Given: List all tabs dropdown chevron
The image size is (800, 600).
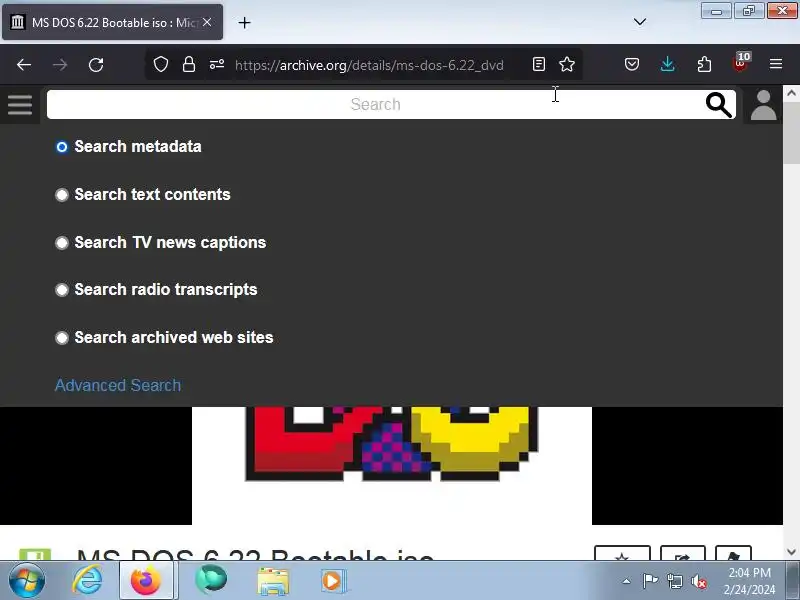Looking at the screenshot, I should point(640,22).
